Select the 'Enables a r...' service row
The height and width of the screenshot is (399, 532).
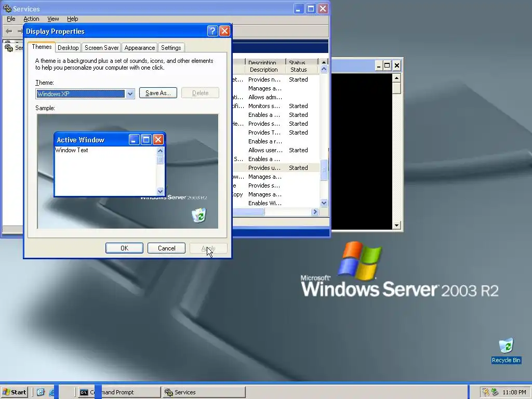point(275,141)
